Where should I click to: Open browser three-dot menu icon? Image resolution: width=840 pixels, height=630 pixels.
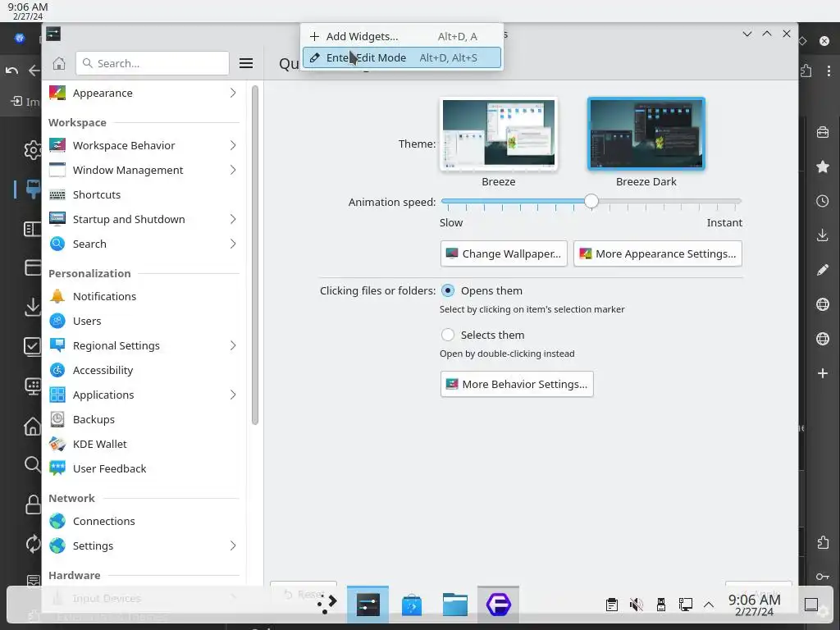[829, 71]
